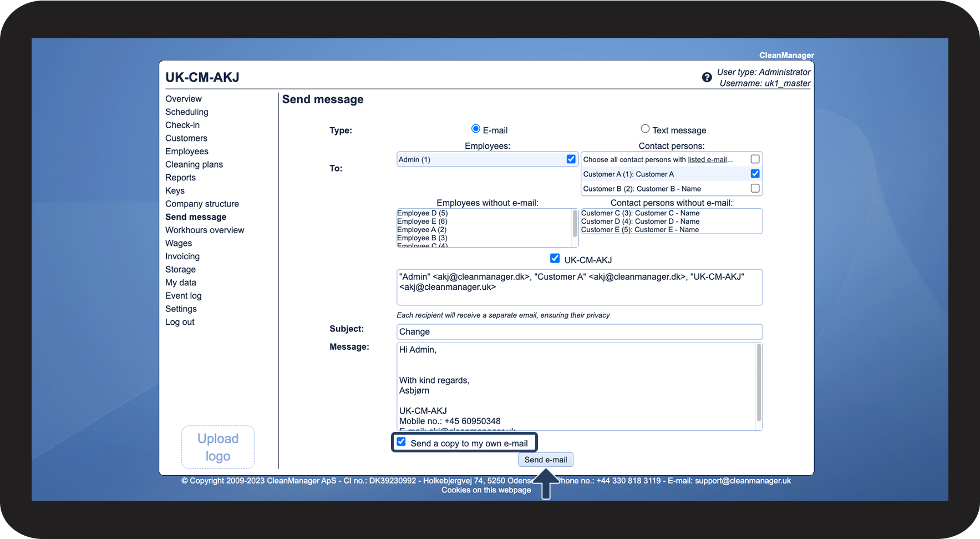Select Send message in sidebar
This screenshot has width=980, height=539.
click(196, 217)
